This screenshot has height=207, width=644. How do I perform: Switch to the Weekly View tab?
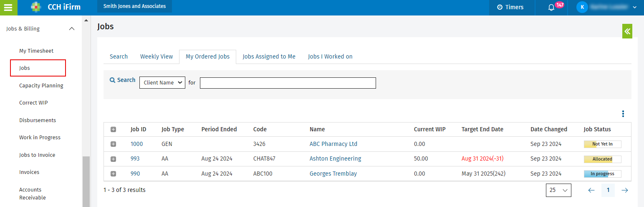157,56
